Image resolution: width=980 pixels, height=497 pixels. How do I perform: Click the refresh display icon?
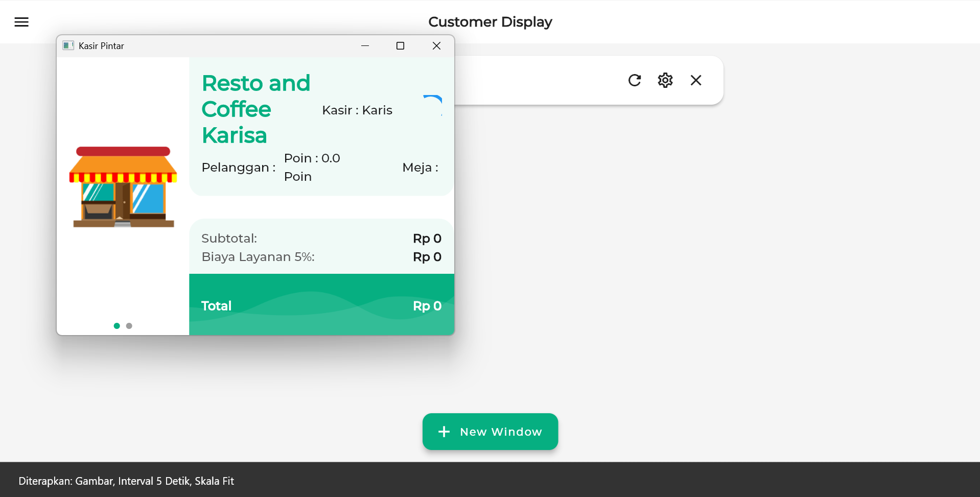pyautogui.click(x=634, y=80)
